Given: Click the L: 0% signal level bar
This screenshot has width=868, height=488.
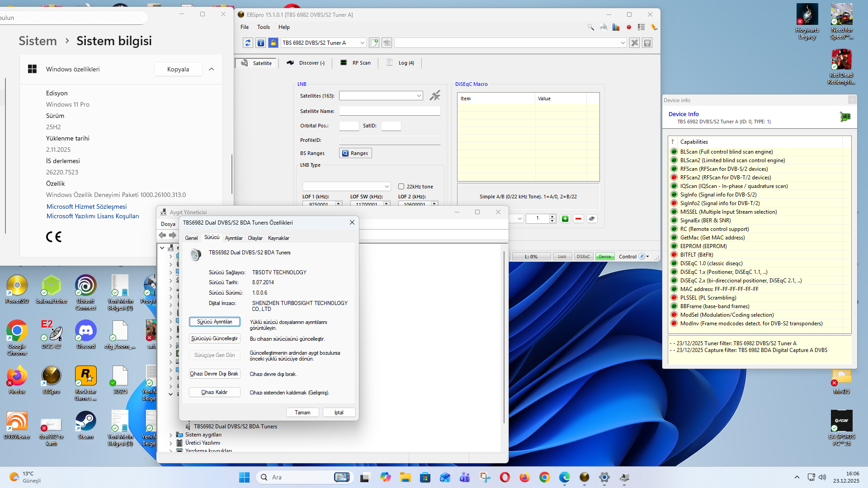Looking at the screenshot, I should (x=531, y=257).
